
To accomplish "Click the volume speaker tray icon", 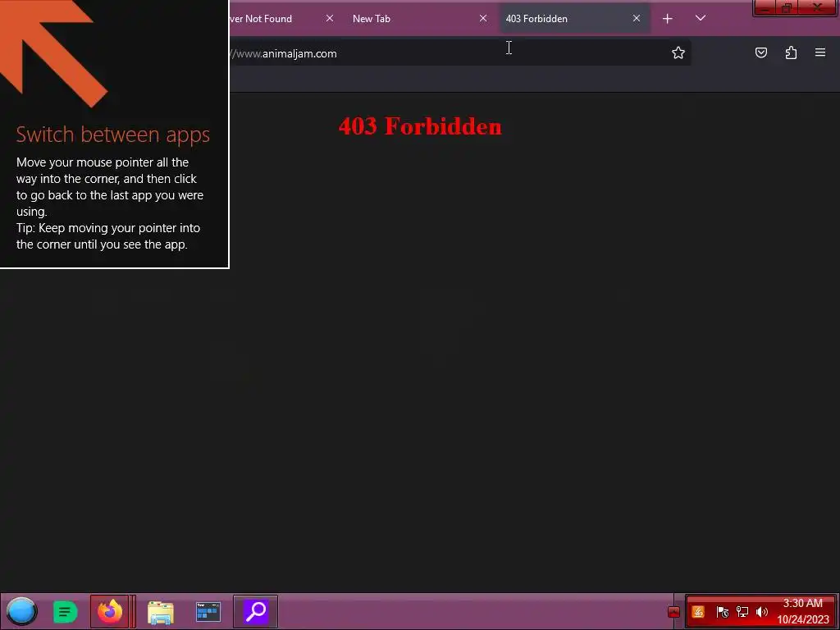I will [x=762, y=612].
